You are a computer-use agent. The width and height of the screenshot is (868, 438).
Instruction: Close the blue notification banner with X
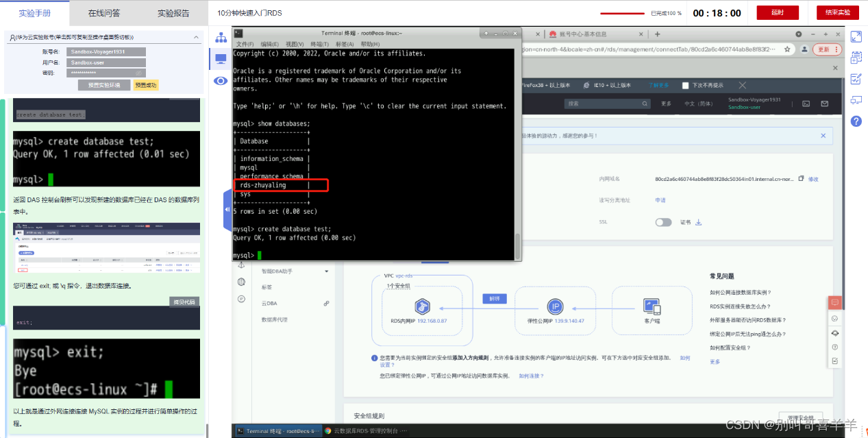[x=823, y=136]
